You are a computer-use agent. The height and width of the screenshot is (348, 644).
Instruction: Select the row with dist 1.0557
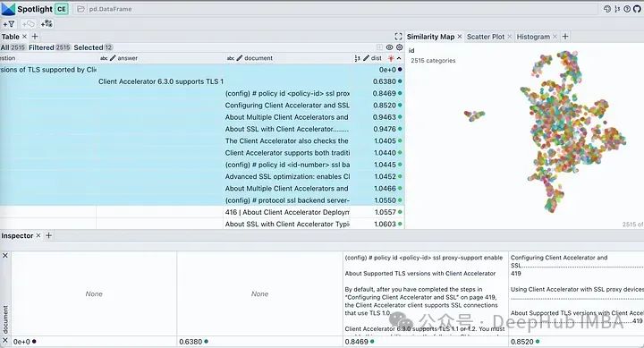click(x=202, y=212)
